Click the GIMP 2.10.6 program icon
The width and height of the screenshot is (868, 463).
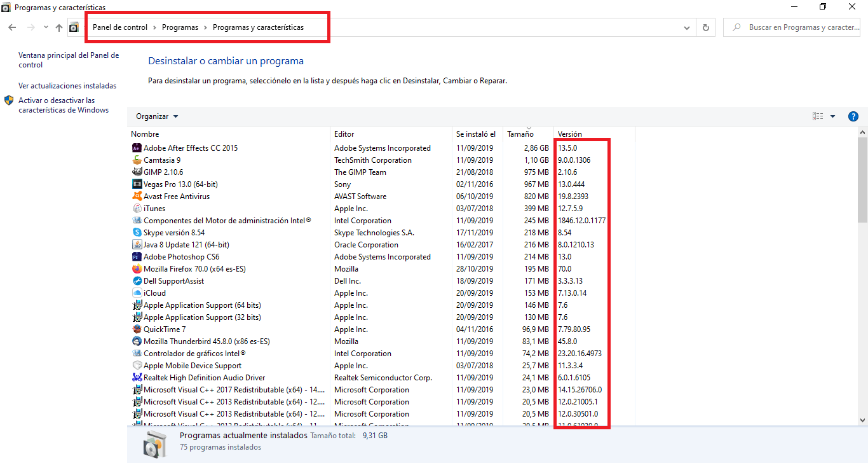(137, 172)
